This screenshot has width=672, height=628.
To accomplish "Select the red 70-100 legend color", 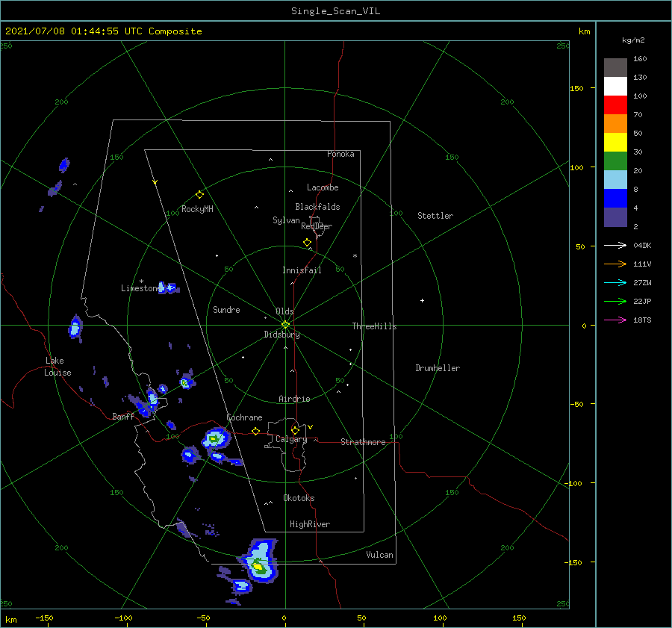I will (x=615, y=105).
